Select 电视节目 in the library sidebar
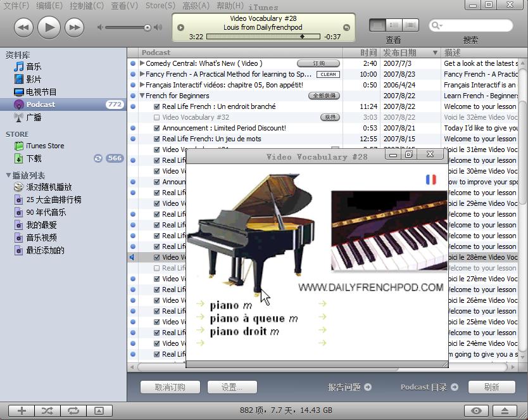This screenshot has width=528, height=420. pos(63,92)
